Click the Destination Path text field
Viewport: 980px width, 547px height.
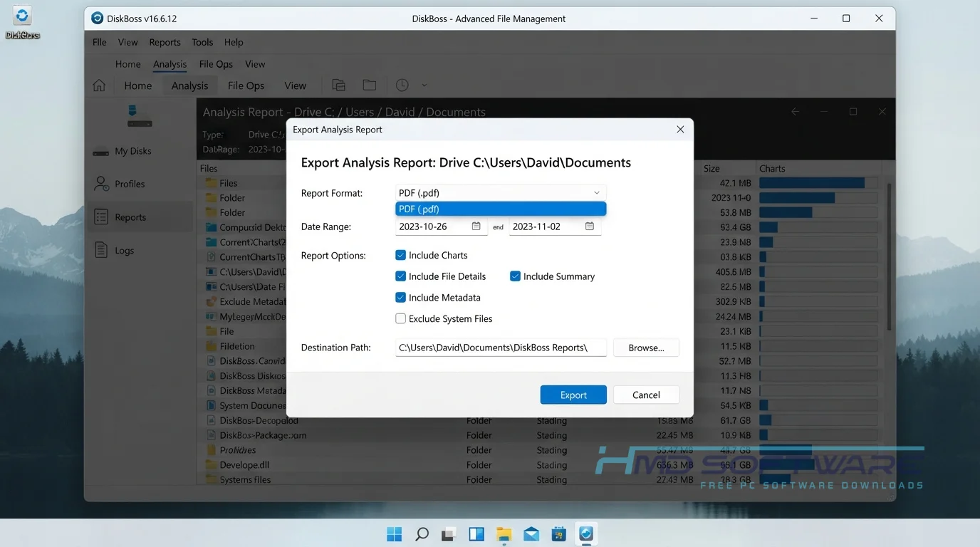[x=501, y=348]
